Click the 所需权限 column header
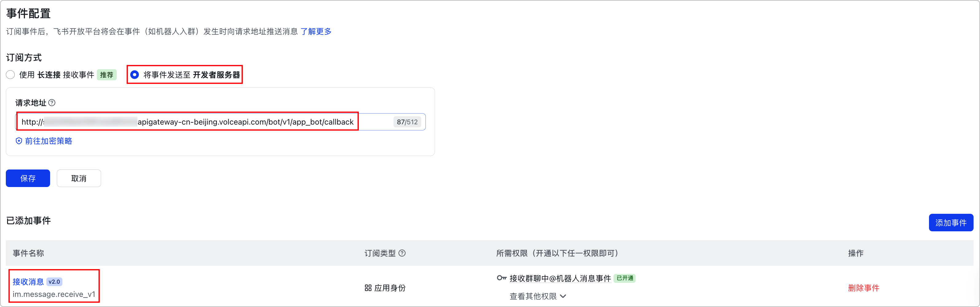Screen dimensions: 980x307 tap(558, 253)
